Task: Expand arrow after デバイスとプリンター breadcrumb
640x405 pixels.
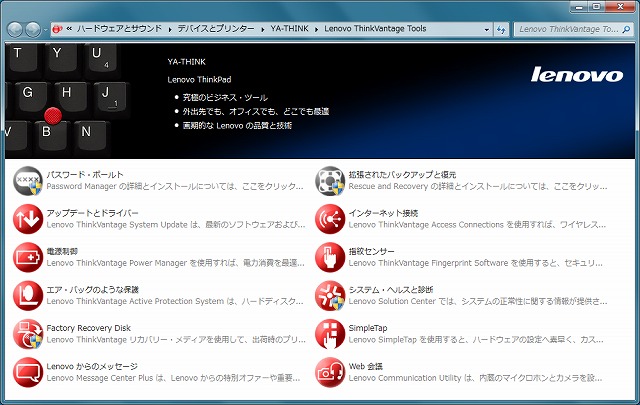Action: click(x=262, y=29)
